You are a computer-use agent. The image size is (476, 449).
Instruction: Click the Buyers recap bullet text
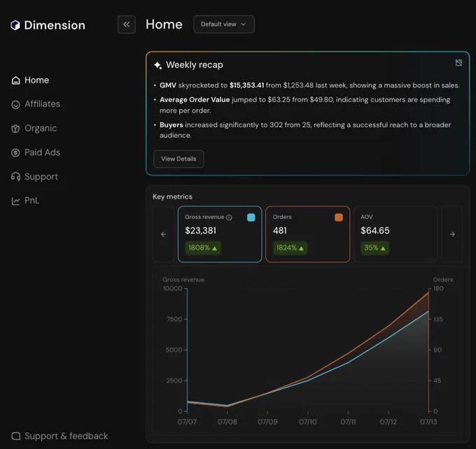[305, 130]
